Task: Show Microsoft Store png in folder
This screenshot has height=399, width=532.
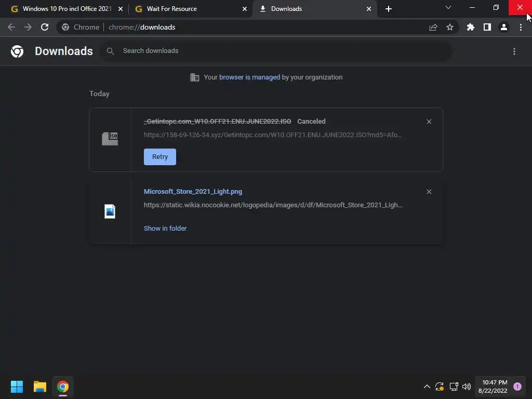Action: (x=165, y=229)
